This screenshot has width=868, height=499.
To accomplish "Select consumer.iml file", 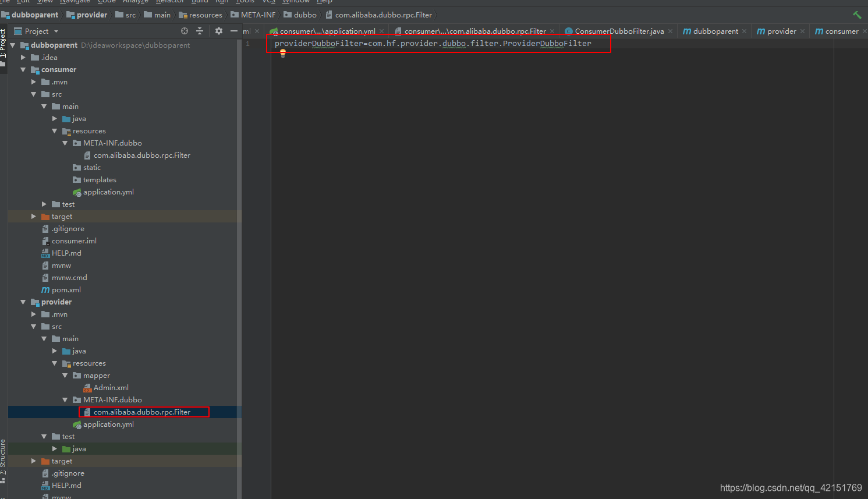I will pos(74,240).
